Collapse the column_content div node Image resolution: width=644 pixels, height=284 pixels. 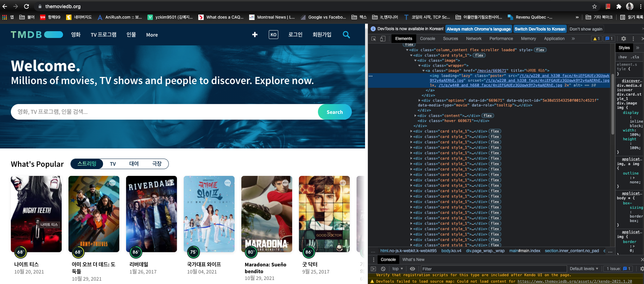tap(407, 50)
